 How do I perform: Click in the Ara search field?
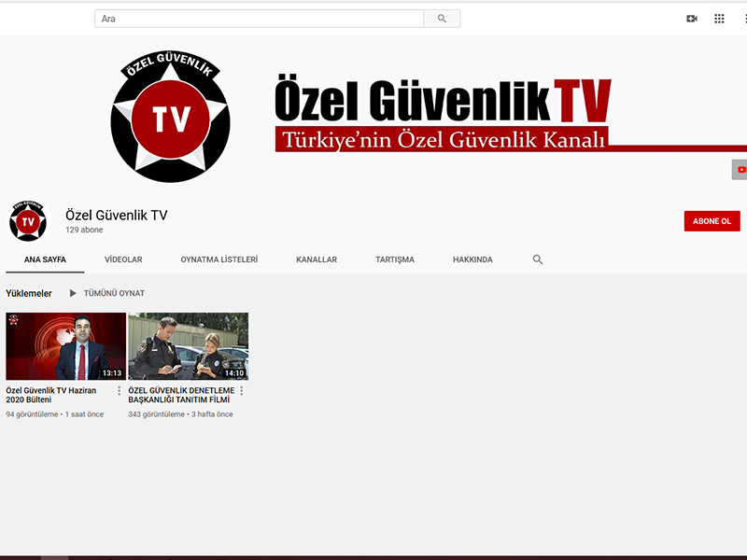click(259, 19)
